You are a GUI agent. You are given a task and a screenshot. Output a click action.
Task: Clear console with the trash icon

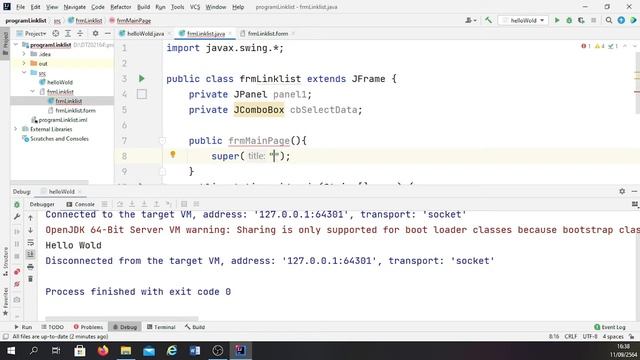30,279
